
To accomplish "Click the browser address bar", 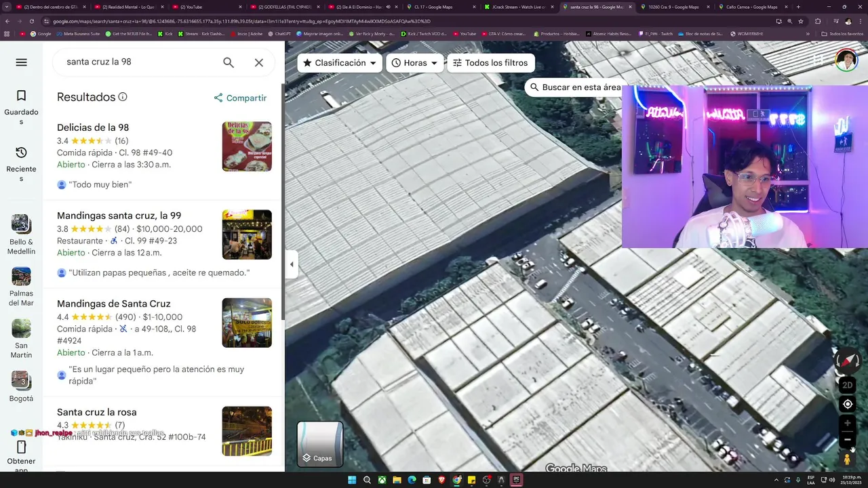I will [x=407, y=21].
